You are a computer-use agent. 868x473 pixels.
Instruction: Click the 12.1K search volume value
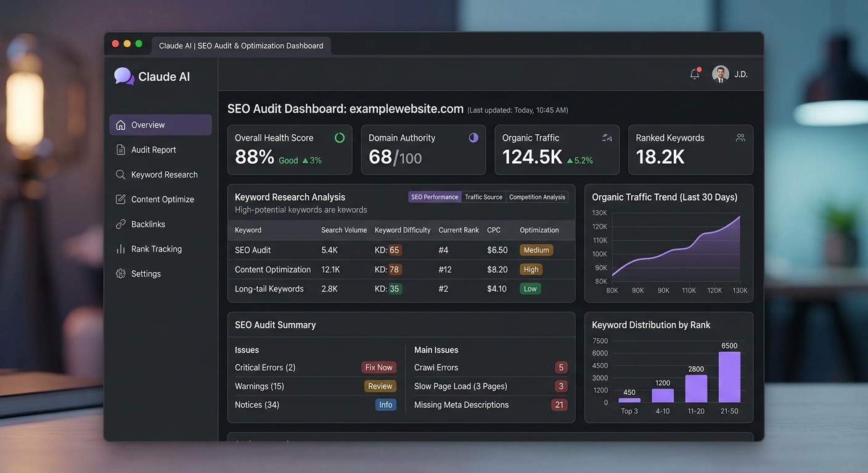(x=331, y=269)
